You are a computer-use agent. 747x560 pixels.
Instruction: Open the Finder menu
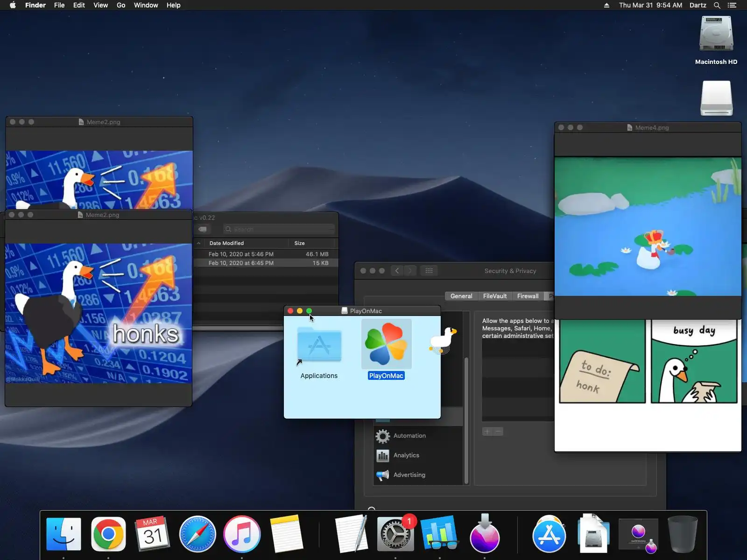click(x=35, y=5)
